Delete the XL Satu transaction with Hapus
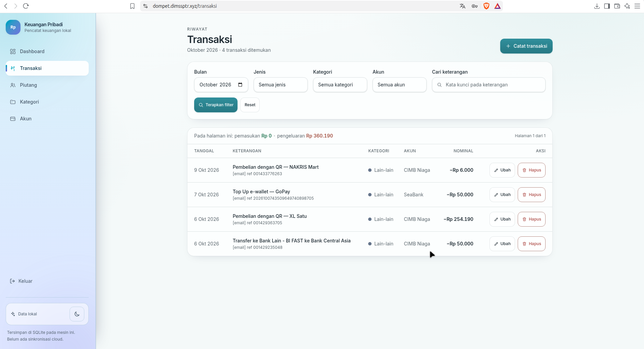The height and width of the screenshot is (349, 644). [531, 219]
